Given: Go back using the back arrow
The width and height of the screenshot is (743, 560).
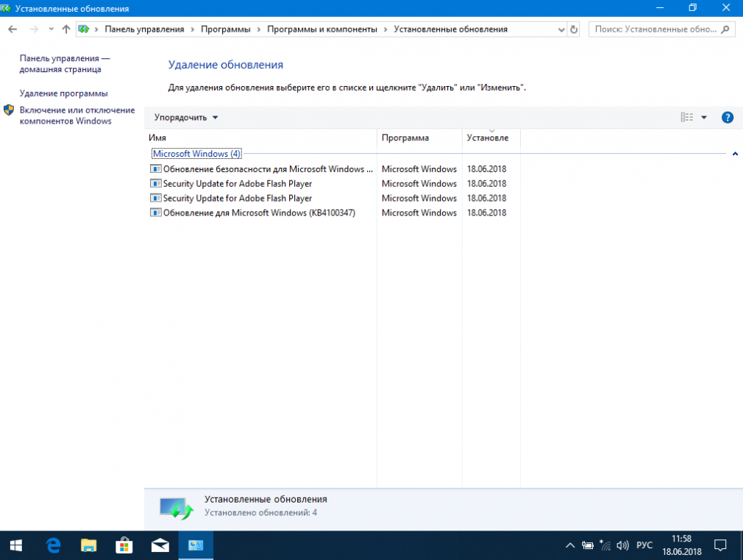Looking at the screenshot, I should pos(13,29).
